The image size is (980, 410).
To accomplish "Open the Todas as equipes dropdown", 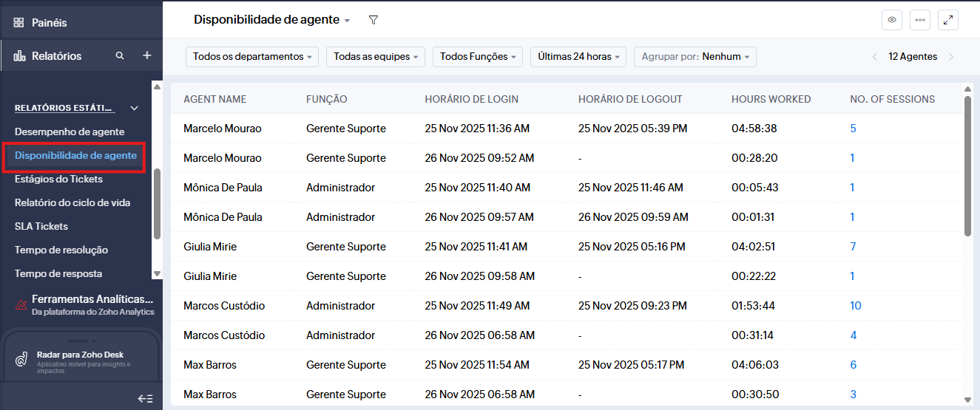I will pos(376,57).
